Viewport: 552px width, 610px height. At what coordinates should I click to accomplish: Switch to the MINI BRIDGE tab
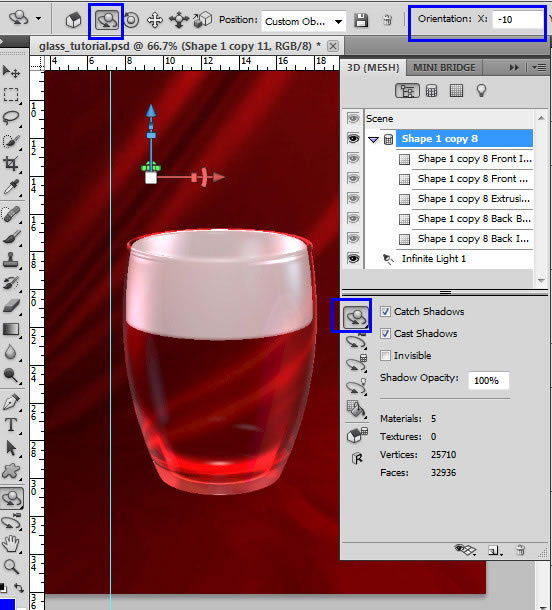tap(444, 68)
